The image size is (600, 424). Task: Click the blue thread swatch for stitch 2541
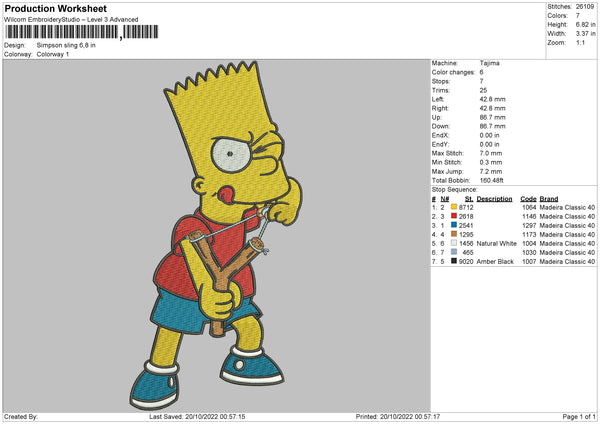pyautogui.click(x=454, y=225)
